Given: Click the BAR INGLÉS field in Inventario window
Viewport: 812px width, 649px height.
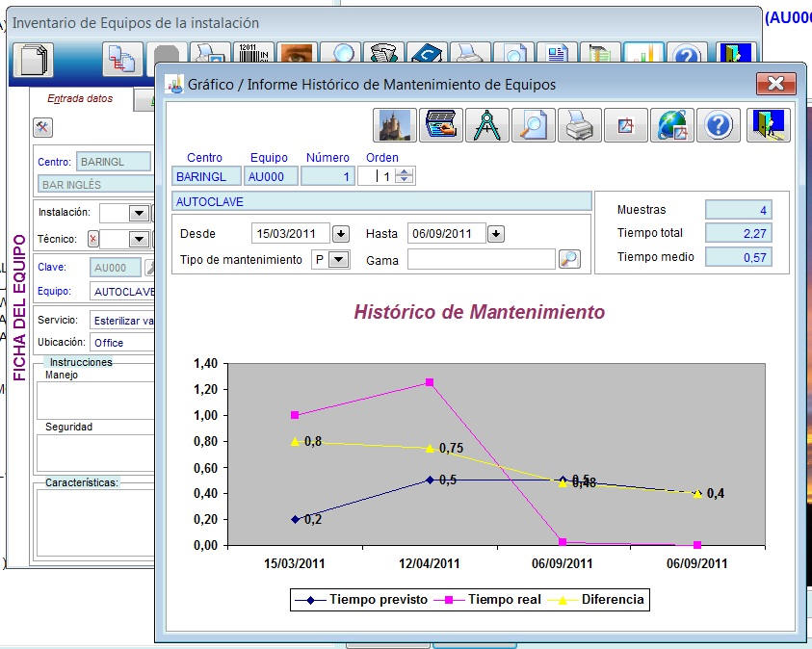Looking at the screenshot, I should 95,184.
